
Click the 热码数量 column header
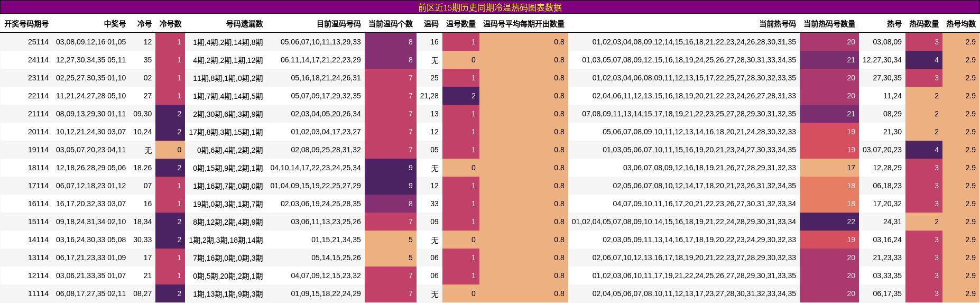coord(924,24)
